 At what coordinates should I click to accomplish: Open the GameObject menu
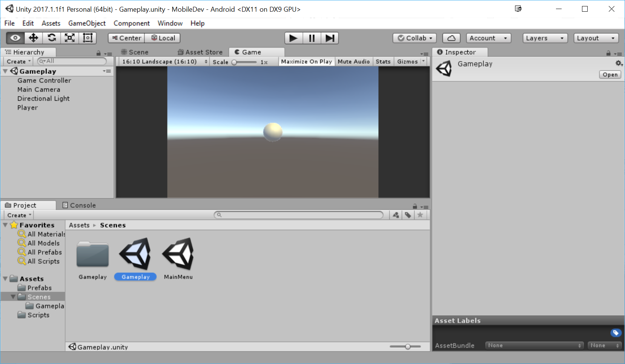pyautogui.click(x=87, y=23)
